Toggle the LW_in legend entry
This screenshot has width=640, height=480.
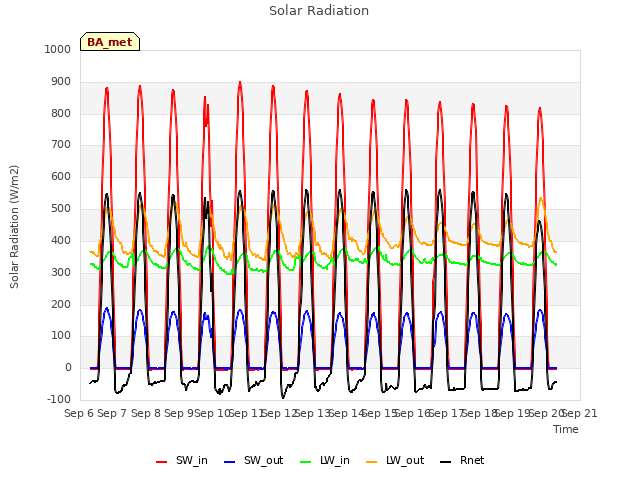click(x=325, y=460)
